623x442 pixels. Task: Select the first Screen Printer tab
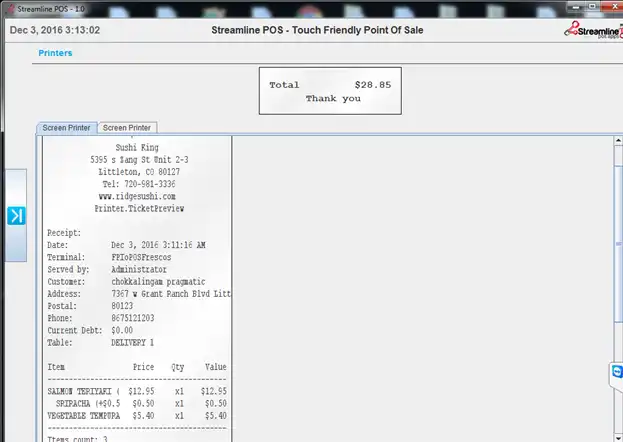(x=66, y=128)
